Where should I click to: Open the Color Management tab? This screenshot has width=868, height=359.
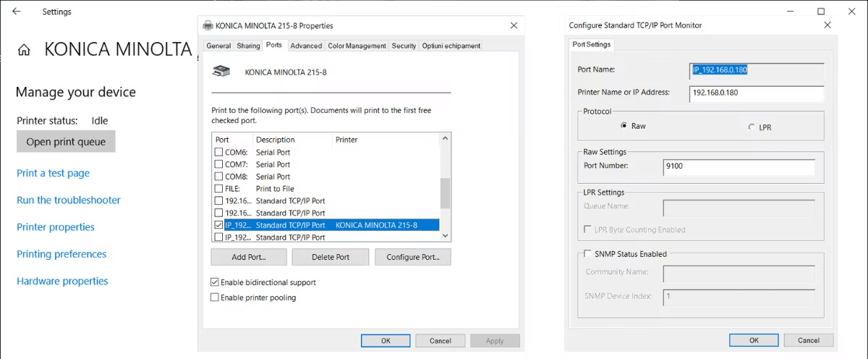(357, 46)
